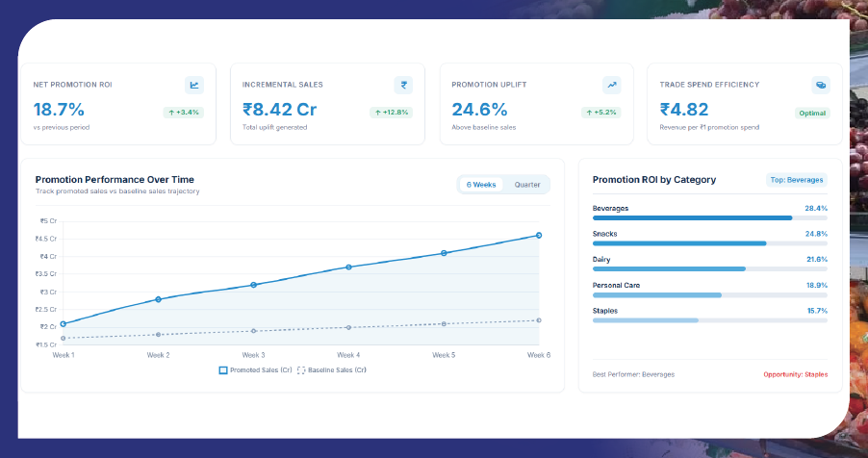Click the Optimal status badge
Screen dimensions: 868x458
pyautogui.click(x=812, y=113)
